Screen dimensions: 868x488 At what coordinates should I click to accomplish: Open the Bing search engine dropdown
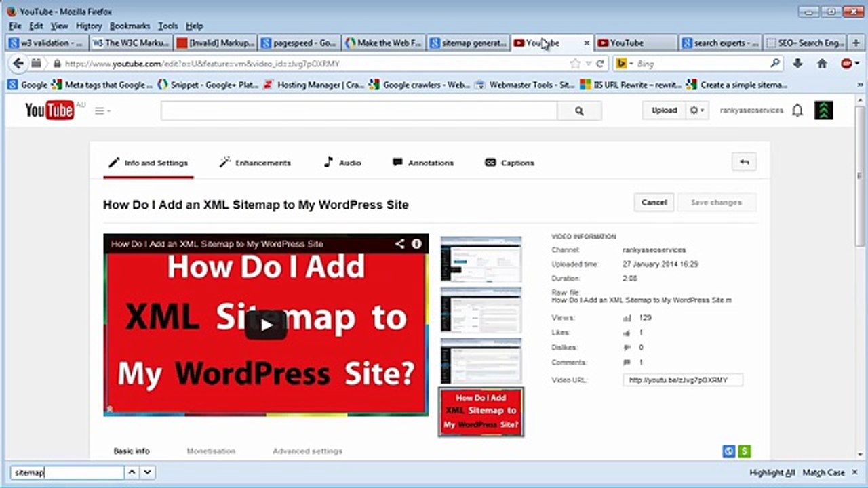pyautogui.click(x=624, y=64)
